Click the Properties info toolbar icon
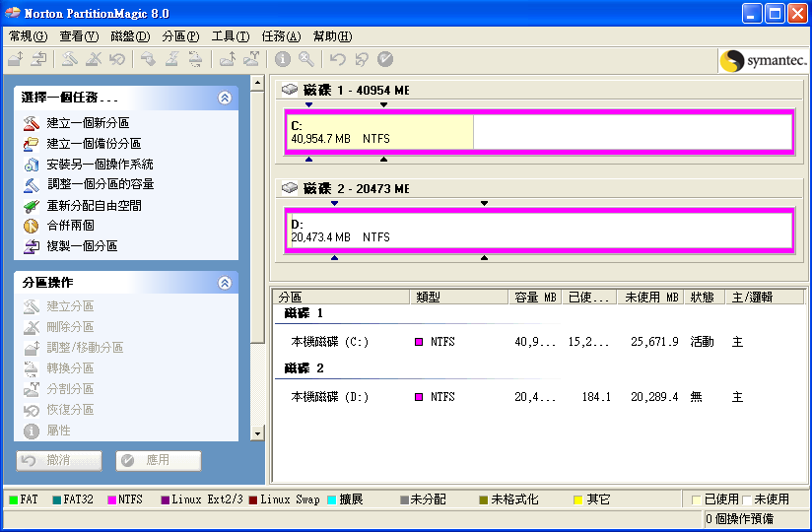 [282, 59]
